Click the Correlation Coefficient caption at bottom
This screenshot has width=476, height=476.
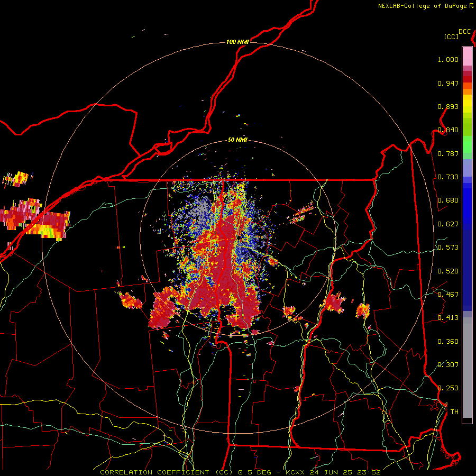click(240, 472)
